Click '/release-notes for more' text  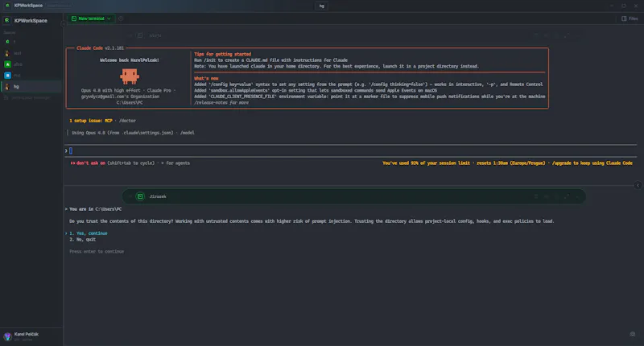pos(221,103)
